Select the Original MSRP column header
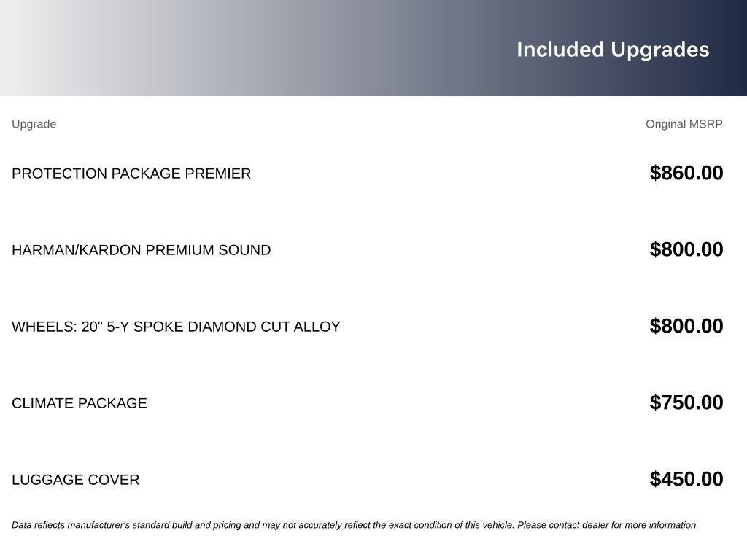747x560 pixels. (684, 124)
